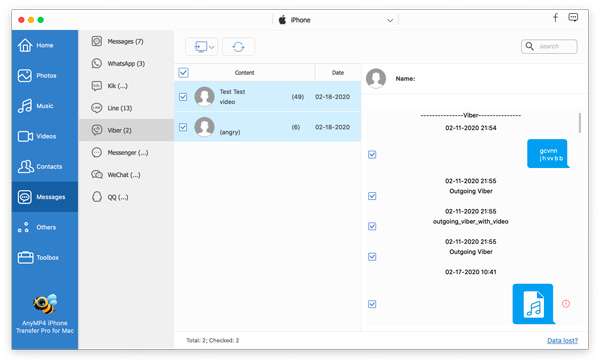
Task: Open the Music section
Action: click(44, 106)
